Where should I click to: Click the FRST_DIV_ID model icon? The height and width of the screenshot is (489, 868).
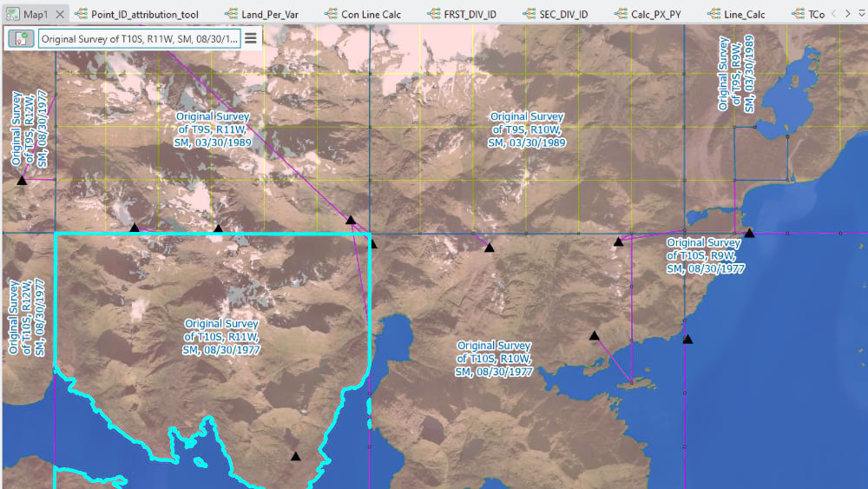coord(434,14)
